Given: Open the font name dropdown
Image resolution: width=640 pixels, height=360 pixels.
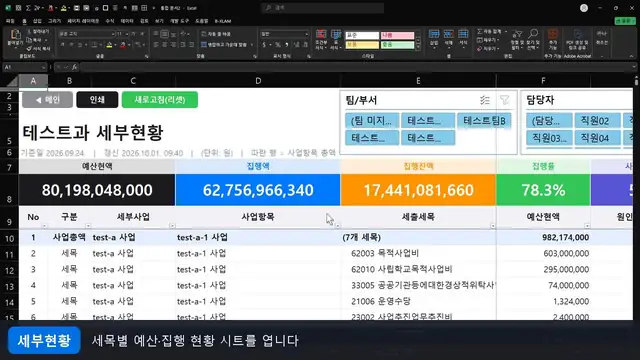Looking at the screenshot, I should (113, 34).
